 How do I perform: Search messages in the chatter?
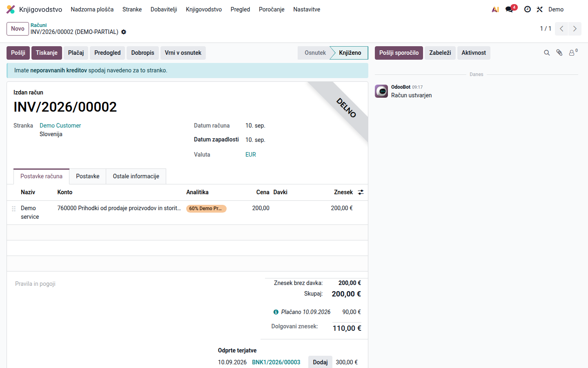547,53
